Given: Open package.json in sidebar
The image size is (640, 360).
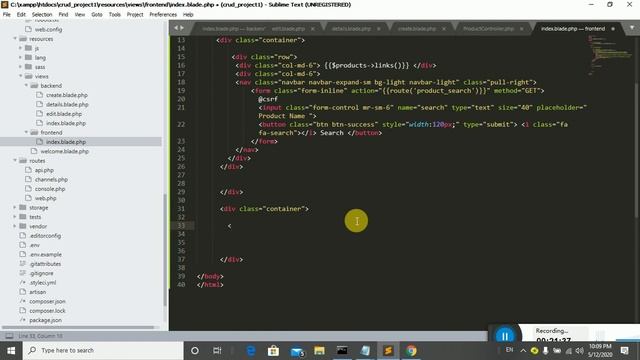Looking at the screenshot, I should 45,320.
